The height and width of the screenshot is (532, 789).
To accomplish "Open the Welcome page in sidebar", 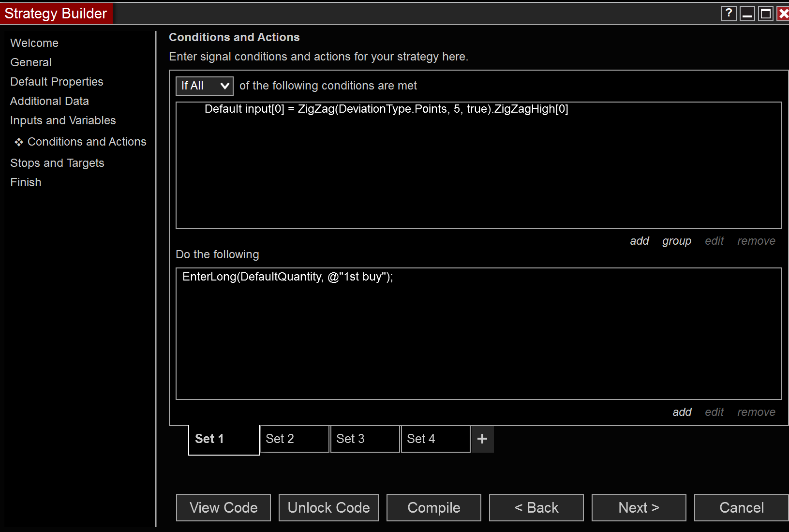I will tap(34, 43).
